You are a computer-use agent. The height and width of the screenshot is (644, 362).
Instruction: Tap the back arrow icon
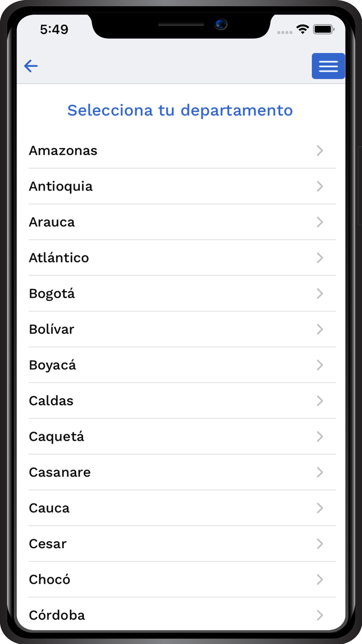tap(31, 66)
